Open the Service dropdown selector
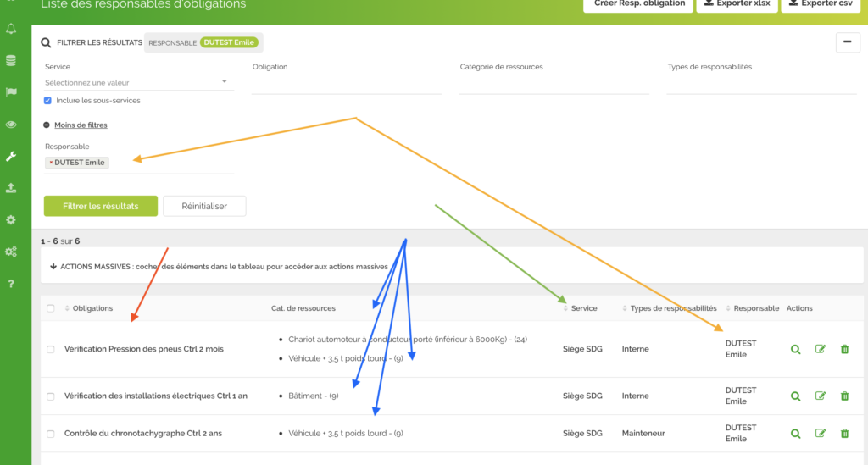 coord(137,83)
